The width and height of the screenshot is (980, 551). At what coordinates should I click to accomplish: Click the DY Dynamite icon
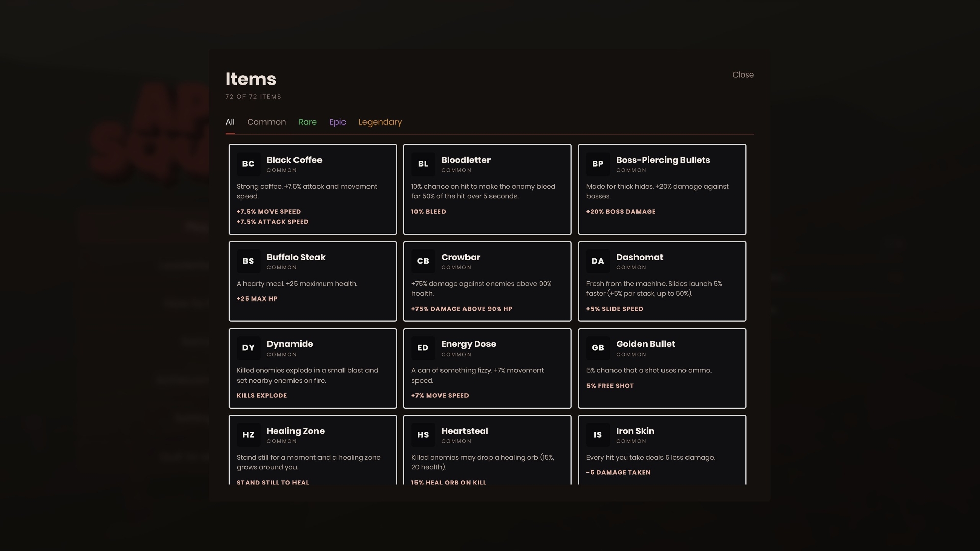(248, 348)
